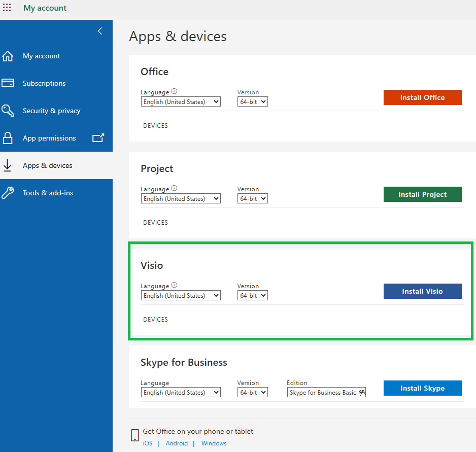
Task: Open the Skype for Business Edition dropdown
Action: click(x=326, y=392)
